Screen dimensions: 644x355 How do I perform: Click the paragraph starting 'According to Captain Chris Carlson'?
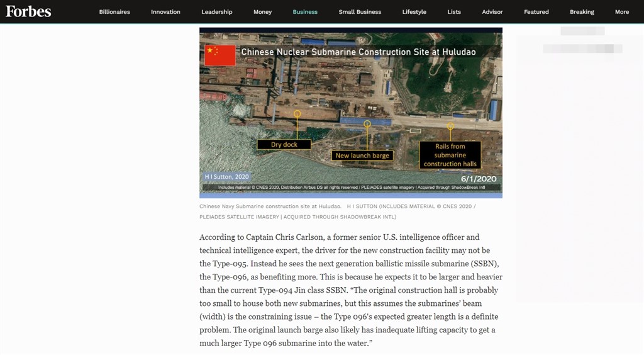[351, 290]
